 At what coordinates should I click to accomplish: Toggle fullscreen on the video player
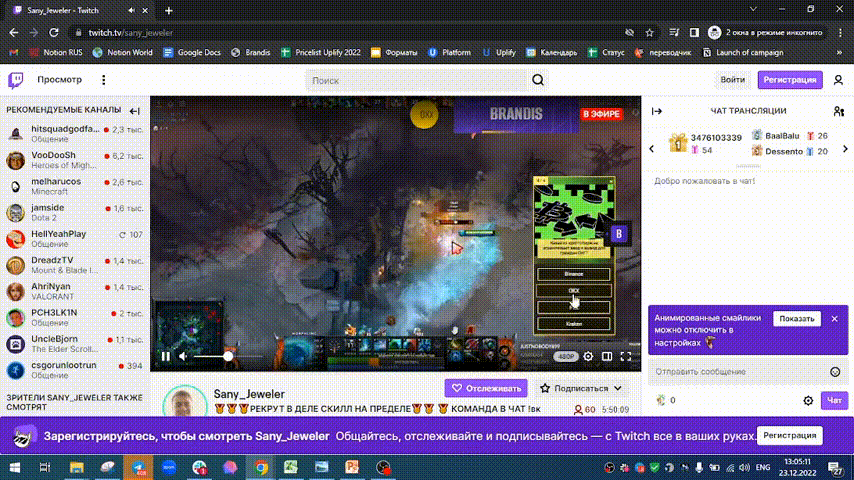[626, 356]
